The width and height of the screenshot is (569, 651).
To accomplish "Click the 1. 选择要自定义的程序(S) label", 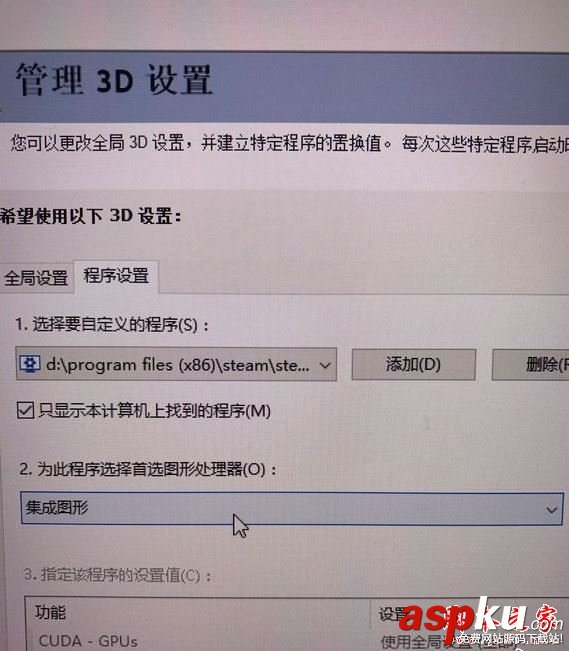I will [112, 324].
